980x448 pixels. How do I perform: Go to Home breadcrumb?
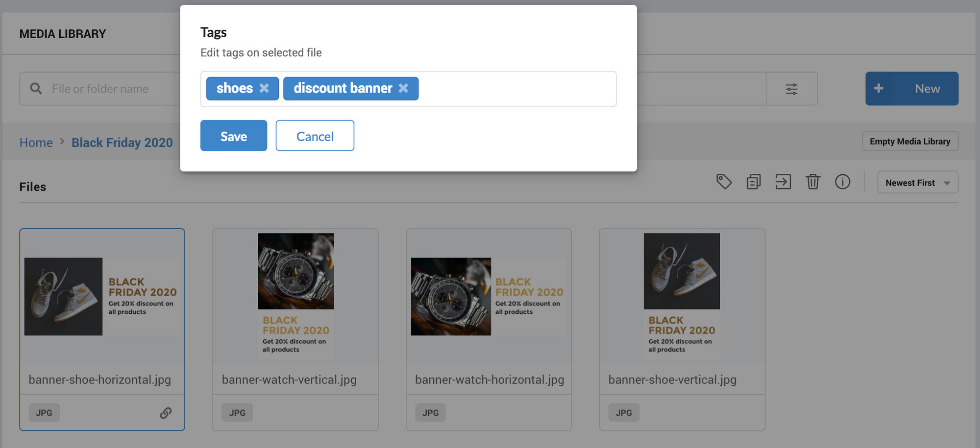[x=36, y=142]
